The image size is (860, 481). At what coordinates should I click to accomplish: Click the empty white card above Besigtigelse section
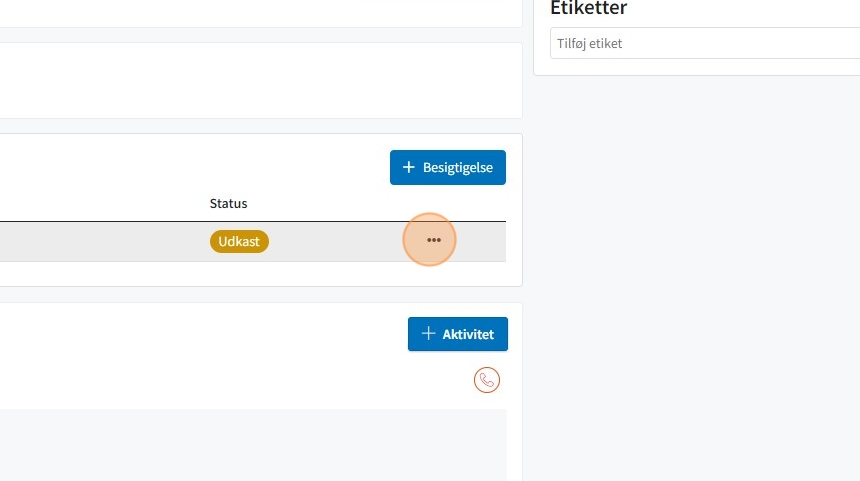point(261,80)
